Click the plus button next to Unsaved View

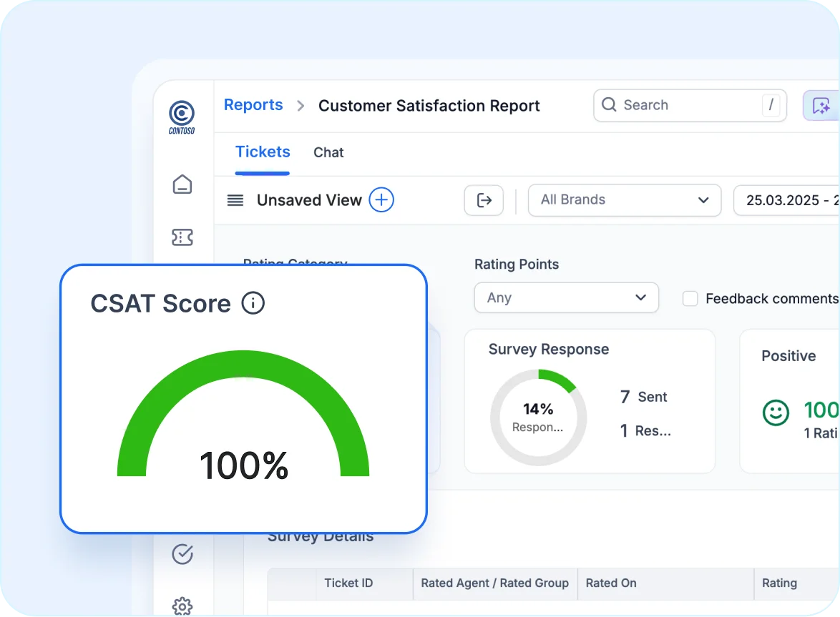[x=381, y=200]
